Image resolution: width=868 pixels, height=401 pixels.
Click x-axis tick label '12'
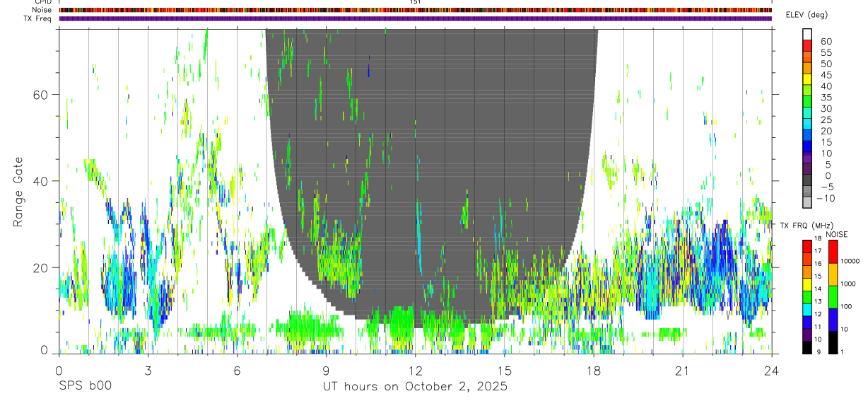pos(415,370)
